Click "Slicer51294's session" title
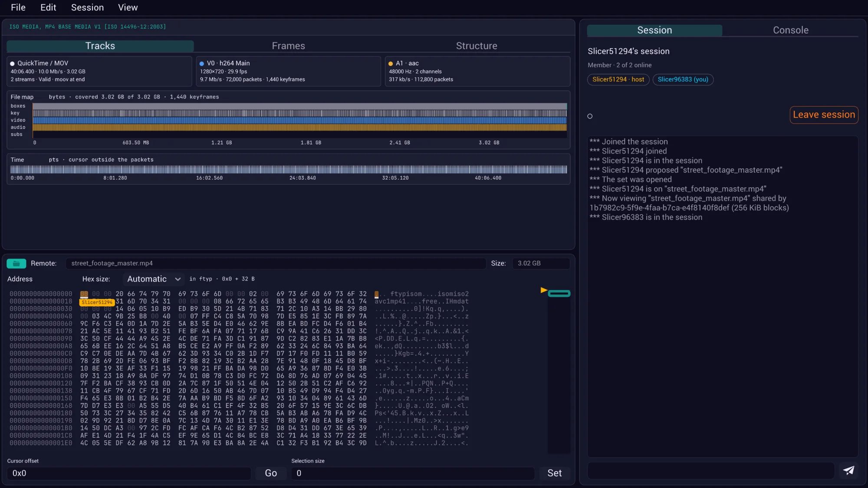Screen dimensions: 868x488 628,51
